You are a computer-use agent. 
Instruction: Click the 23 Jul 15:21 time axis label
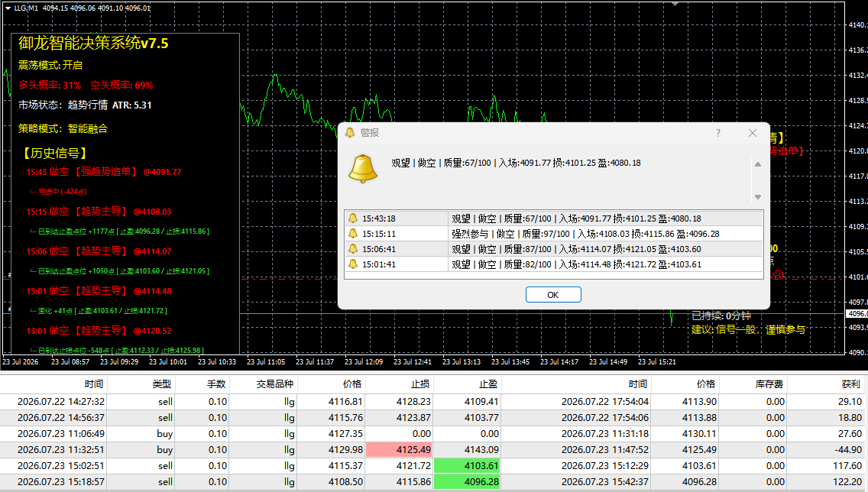pyautogui.click(x=657, y=362)
